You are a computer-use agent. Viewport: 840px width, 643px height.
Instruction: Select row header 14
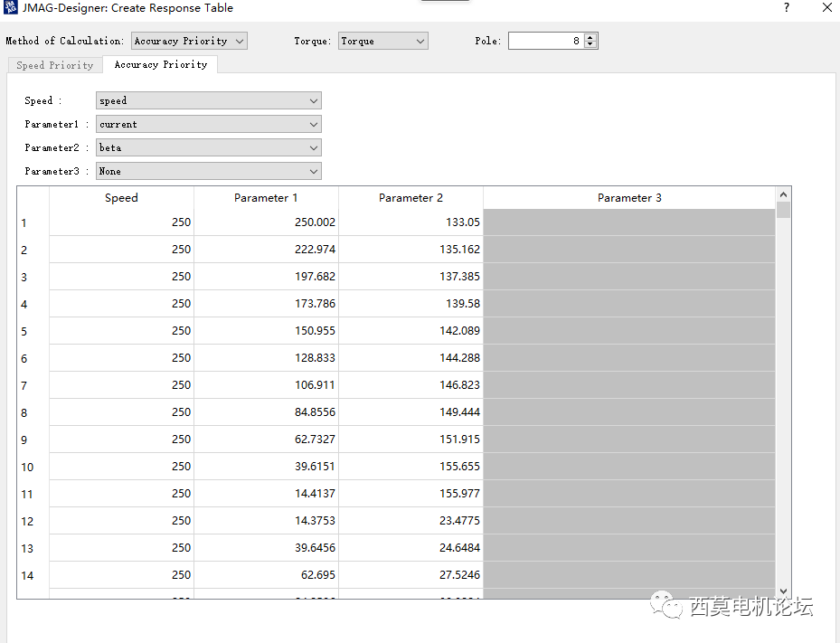33,575
